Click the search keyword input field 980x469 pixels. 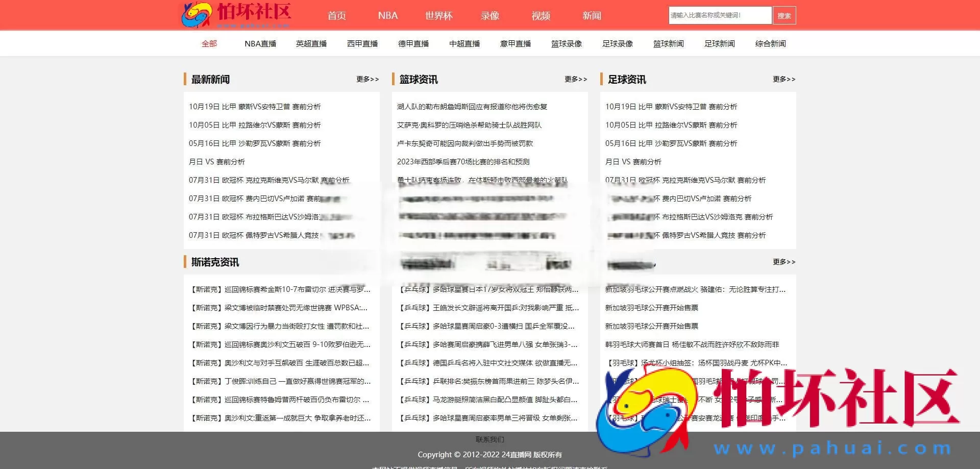(x=720, y=15)
